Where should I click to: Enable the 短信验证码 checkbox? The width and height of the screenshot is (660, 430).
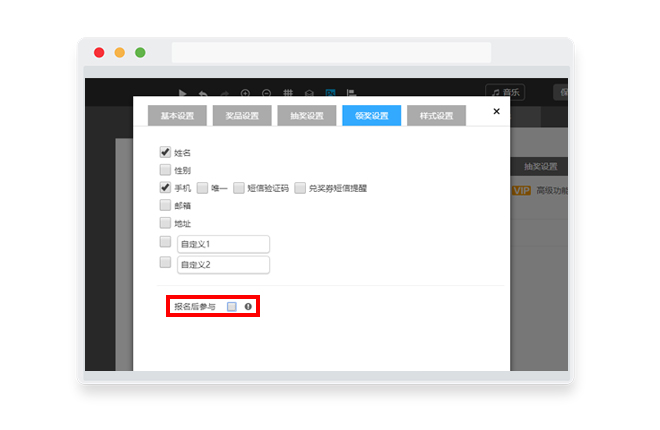click(x=239, y=188)
